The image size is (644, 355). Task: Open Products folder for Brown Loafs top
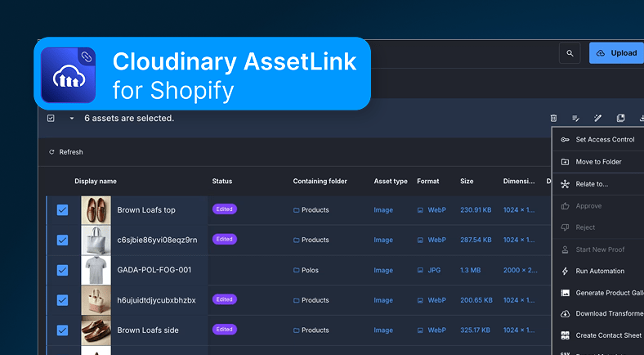(x=311, y=210)
